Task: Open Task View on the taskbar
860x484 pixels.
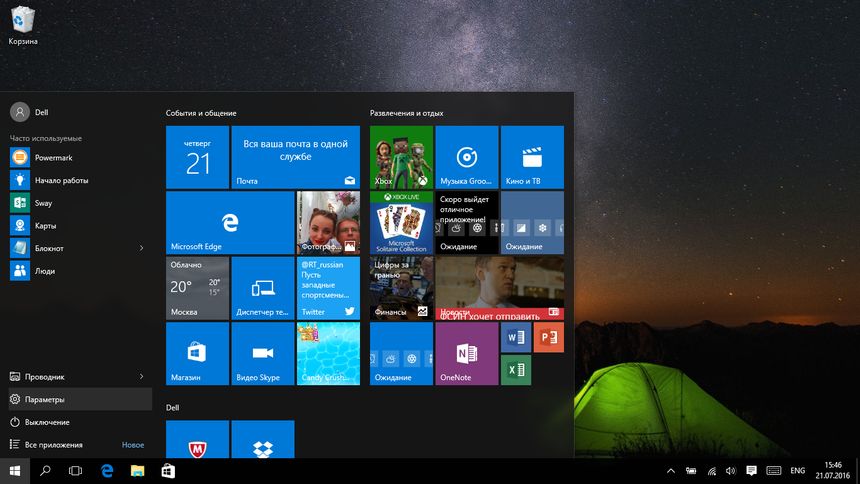Action: click(75, 470)
